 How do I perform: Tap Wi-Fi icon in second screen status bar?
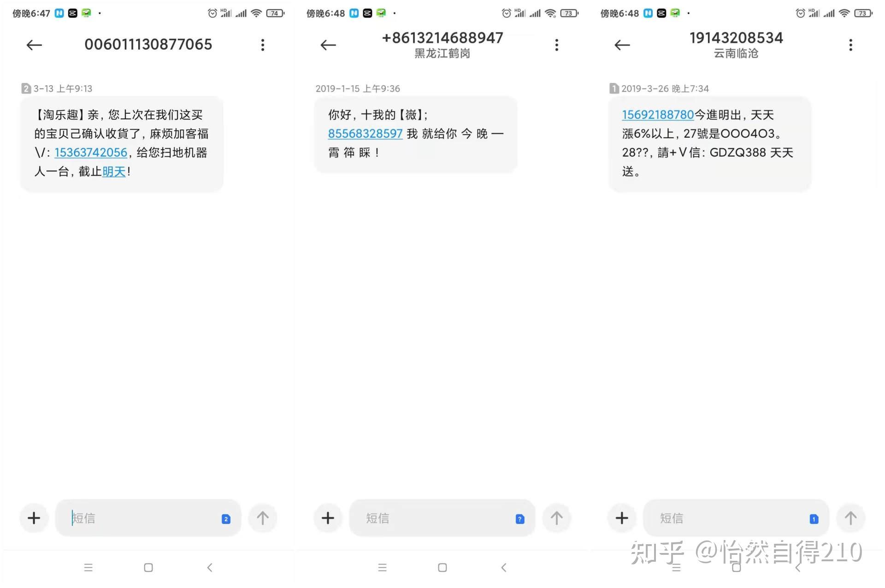[550, 13]
